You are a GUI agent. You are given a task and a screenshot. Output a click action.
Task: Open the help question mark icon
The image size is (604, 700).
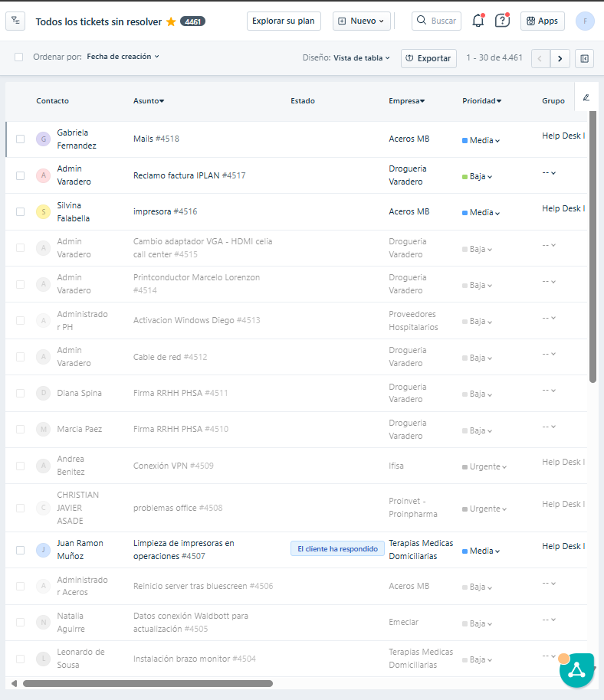pos(502,21)
